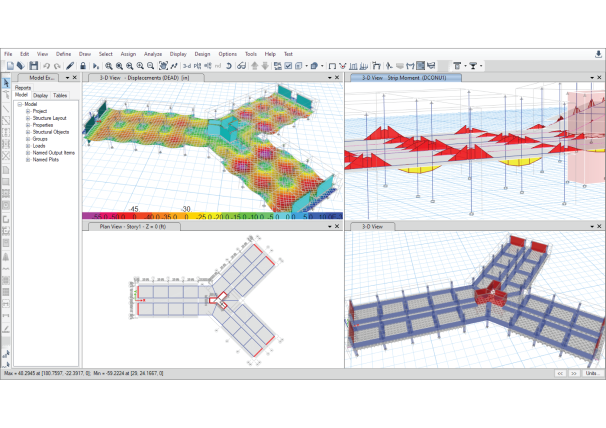Click the Undo arrow icon
The height and width of the screenshot is (428, 606).
coord(46,66)
